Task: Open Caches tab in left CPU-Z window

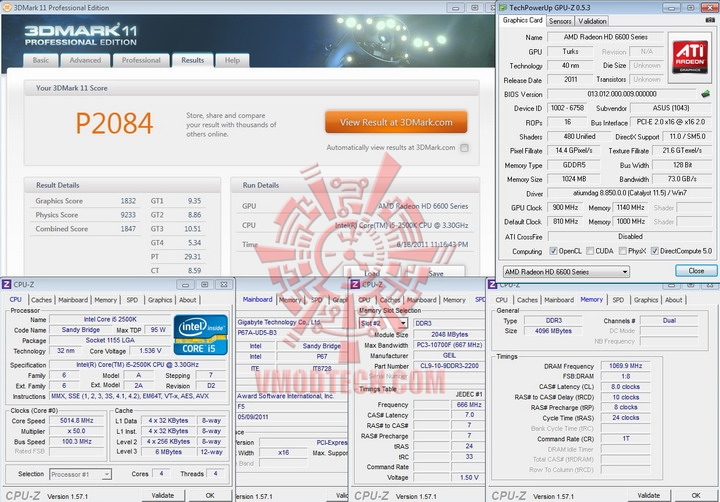Action: (x=41, y=300)
